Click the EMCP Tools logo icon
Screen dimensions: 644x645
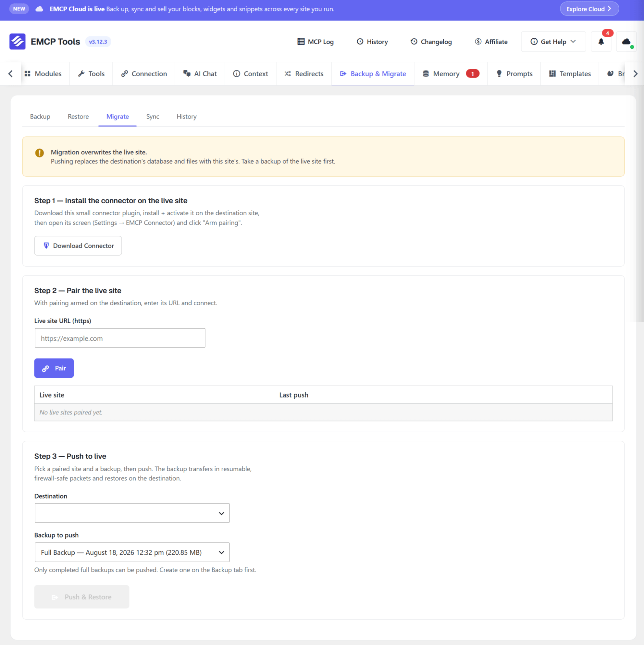pyautogui.click(x=17, y=41)
